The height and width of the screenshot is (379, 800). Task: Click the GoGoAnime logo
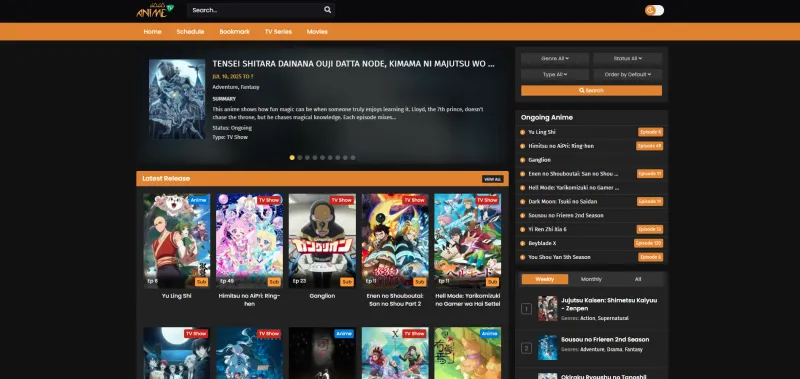[155, 10]
